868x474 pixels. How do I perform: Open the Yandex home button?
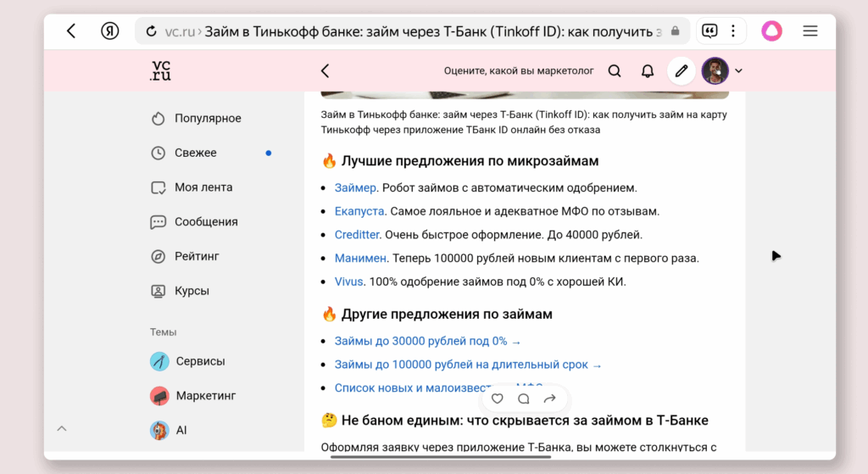(110, 31)
